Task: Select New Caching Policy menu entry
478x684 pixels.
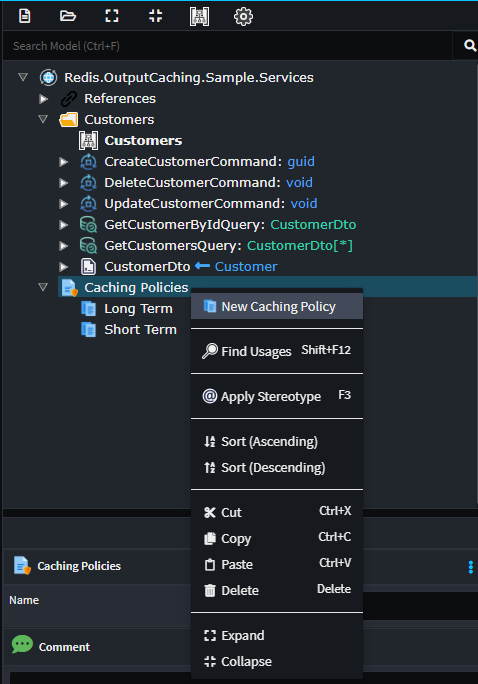Action: click(x=277, y=306)
